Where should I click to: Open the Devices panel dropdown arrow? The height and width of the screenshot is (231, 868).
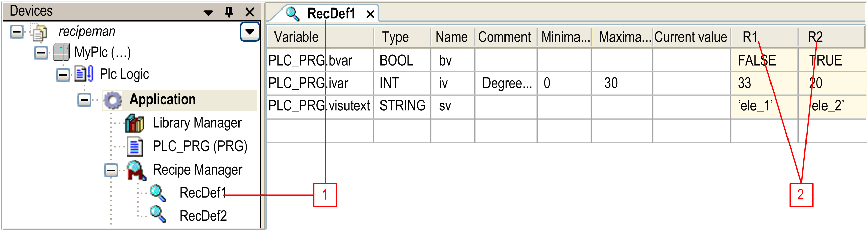pyautogui.click(x=208, y=13)
